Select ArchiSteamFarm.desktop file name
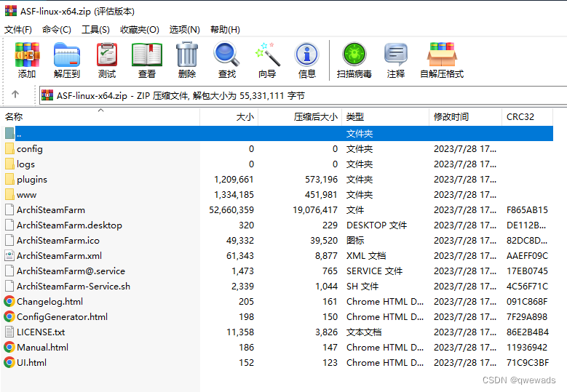 pos(69,225)
